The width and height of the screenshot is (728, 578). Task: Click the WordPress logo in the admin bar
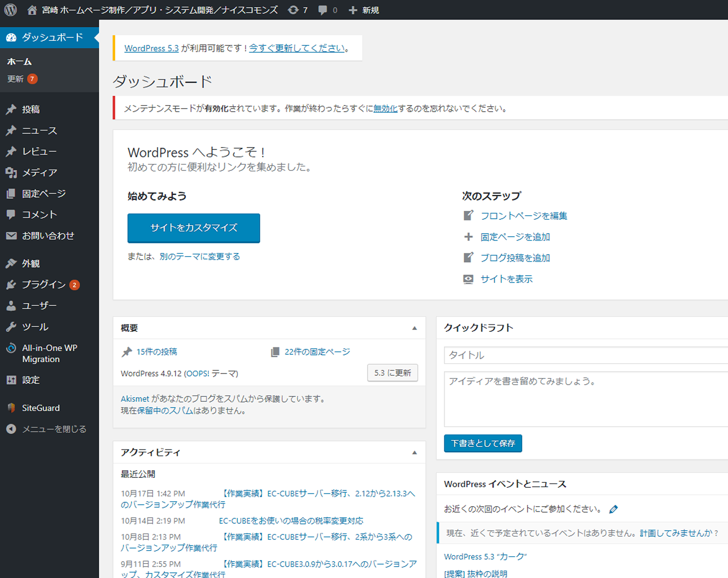(x=10, y=9)
